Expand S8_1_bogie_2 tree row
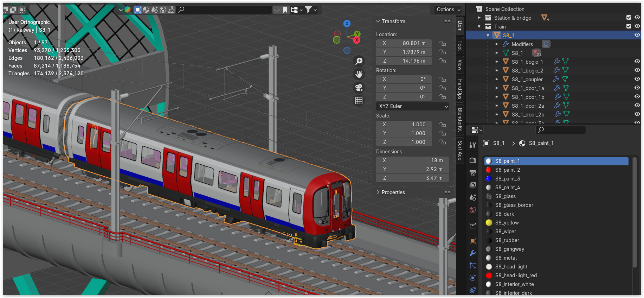 click(497, 70)
